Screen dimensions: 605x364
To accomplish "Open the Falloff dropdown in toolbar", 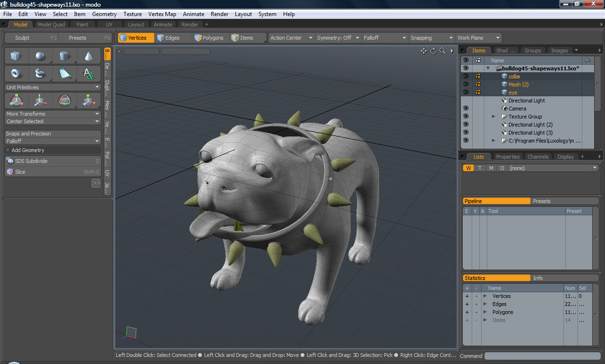I will (x=385, y=38).
